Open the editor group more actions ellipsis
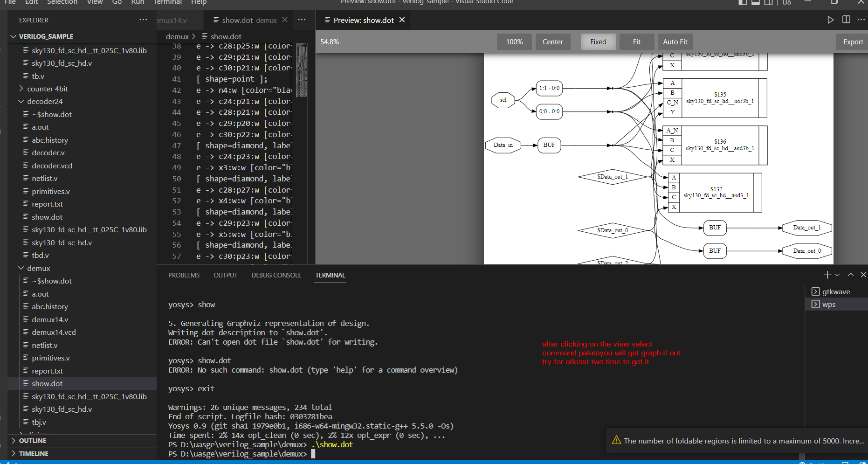868x464 pixels. coord(302,20)
